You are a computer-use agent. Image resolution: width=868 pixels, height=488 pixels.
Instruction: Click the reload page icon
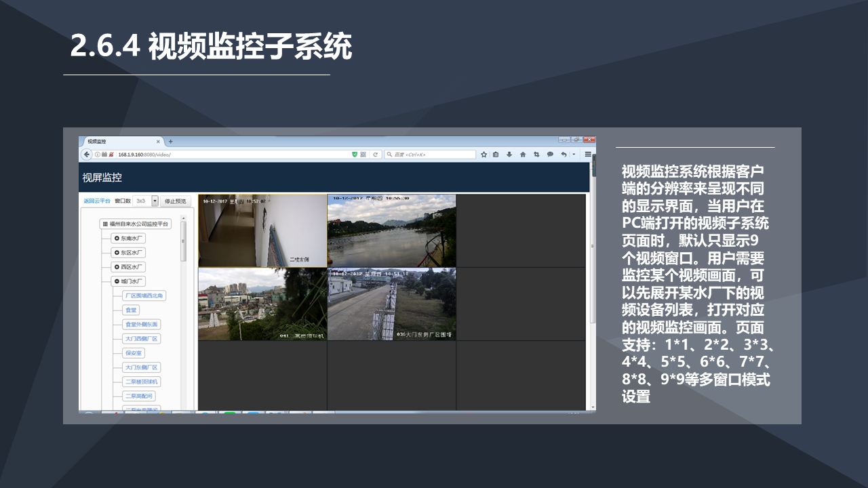[375, 155]
